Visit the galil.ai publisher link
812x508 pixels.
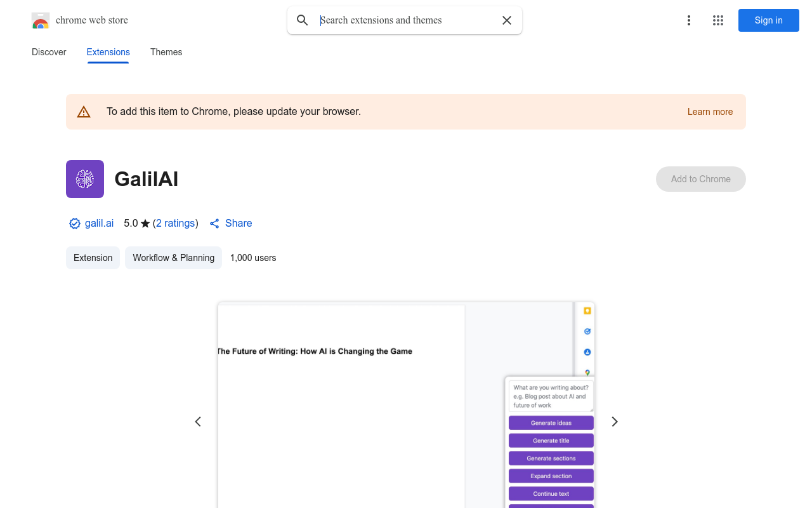coord(100,224)
